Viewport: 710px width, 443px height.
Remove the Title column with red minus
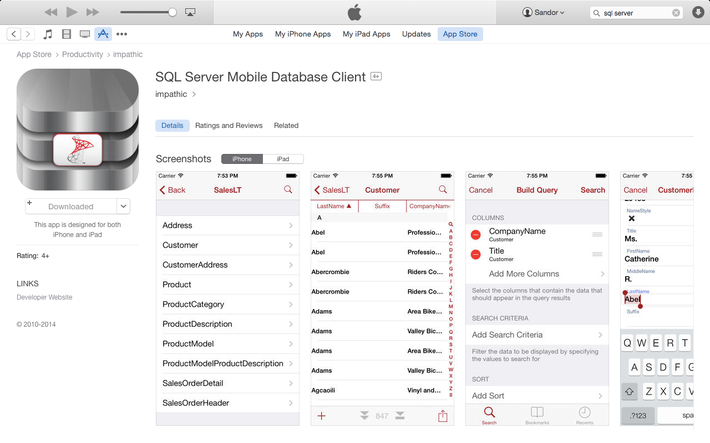click(x=475, y=255)
